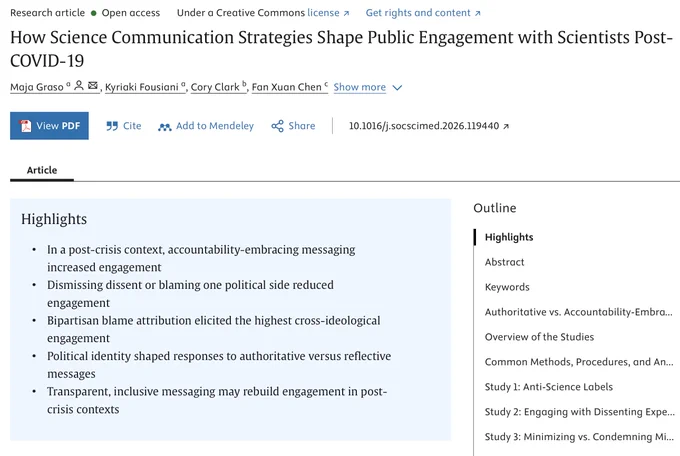This screenshot has width=680, height=456.
Task: Click author name Cory Clark
Action: pos(215,87)
